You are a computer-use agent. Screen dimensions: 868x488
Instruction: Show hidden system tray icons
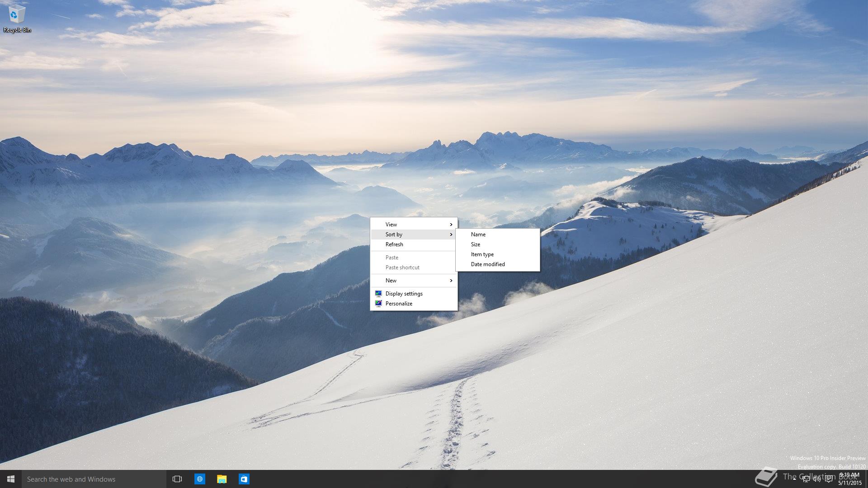click(x=794, y=479)
